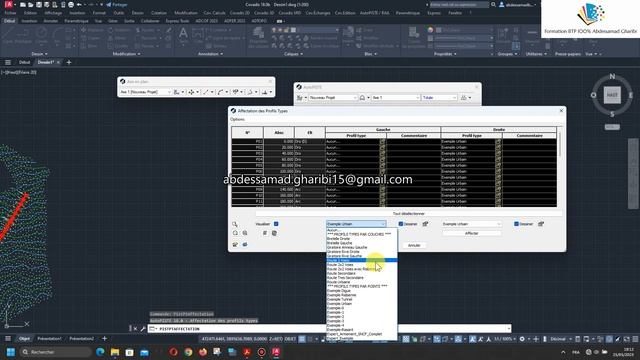Image resolution: width=640 pixels, height=360 pixels.
Task: Open the 'Totale' dropdown in AutoPISTE window
Action: pos(439,98)
